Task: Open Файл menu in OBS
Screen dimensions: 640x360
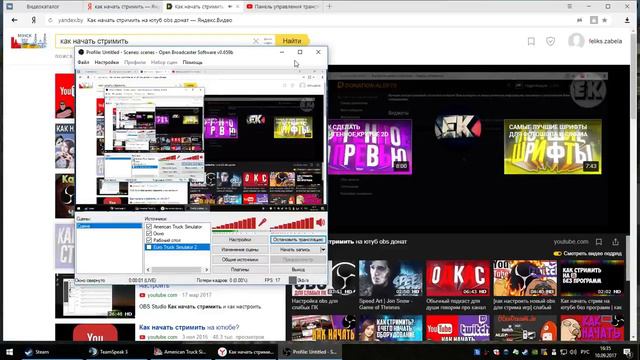Action: (83, 62)
